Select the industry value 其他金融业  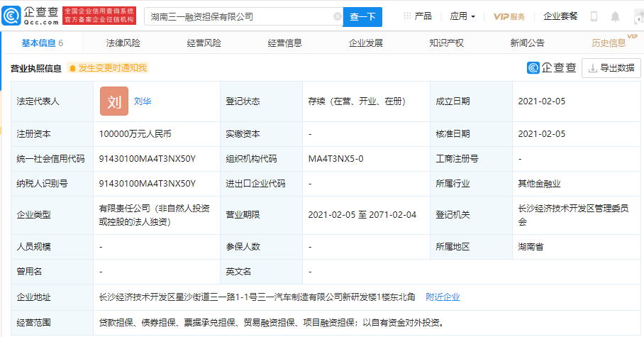click(x=539, y=183)
